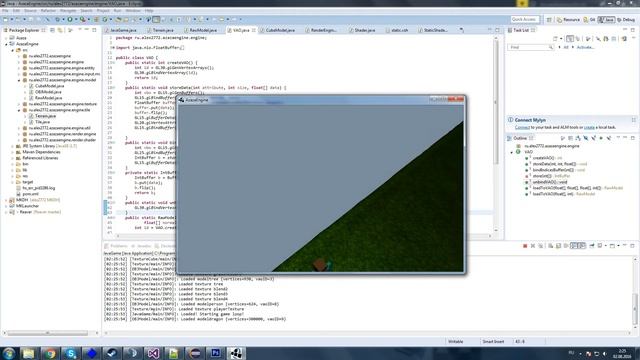This screenshot has width=640, height=360.
Task: Close the Connect Mylyn notice
Action: click(x=633, y=120)
